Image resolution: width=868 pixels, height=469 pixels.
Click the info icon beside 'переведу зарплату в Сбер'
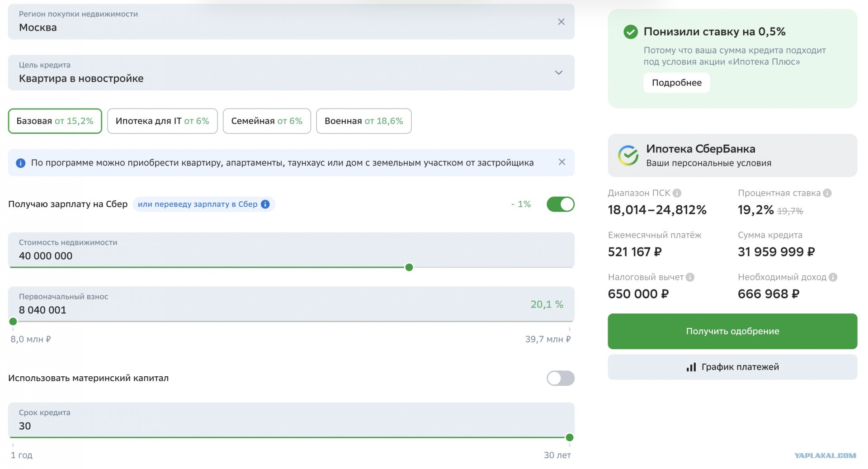click(265, 204)
